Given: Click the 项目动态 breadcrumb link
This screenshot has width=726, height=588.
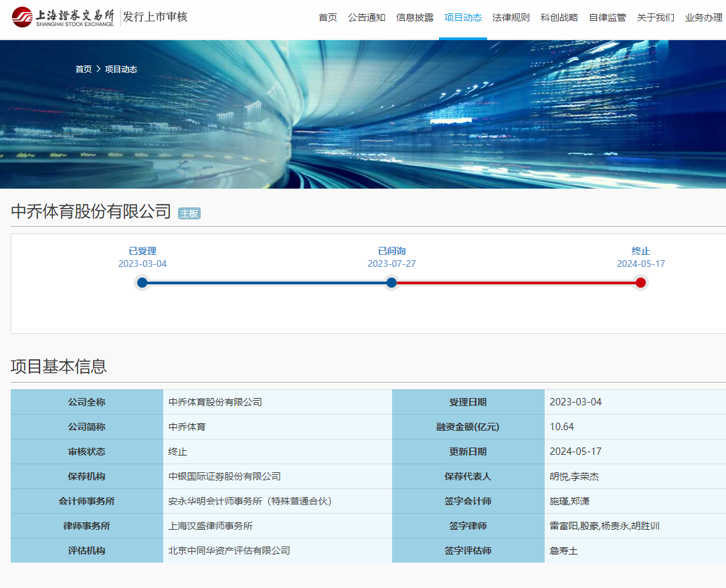Looking at the screenshot, I should [121, 69].
